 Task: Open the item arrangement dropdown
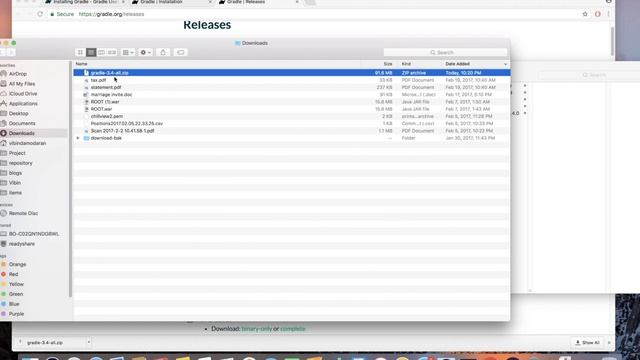[128, 52]
